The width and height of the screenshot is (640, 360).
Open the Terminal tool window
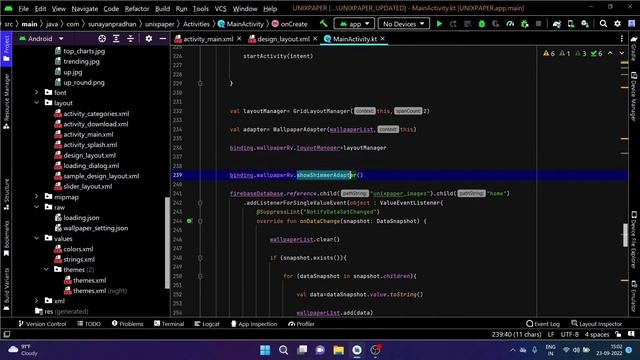click(x=169, y=324)
